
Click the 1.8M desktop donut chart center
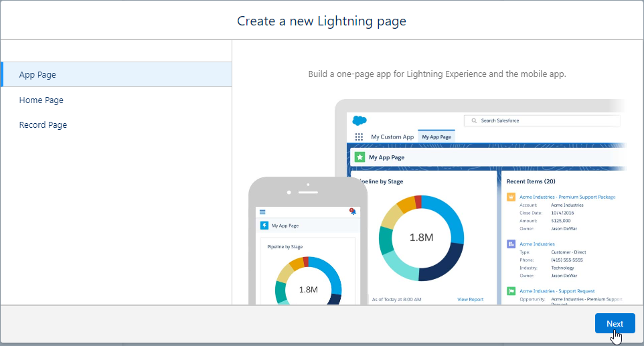[421, 238]
